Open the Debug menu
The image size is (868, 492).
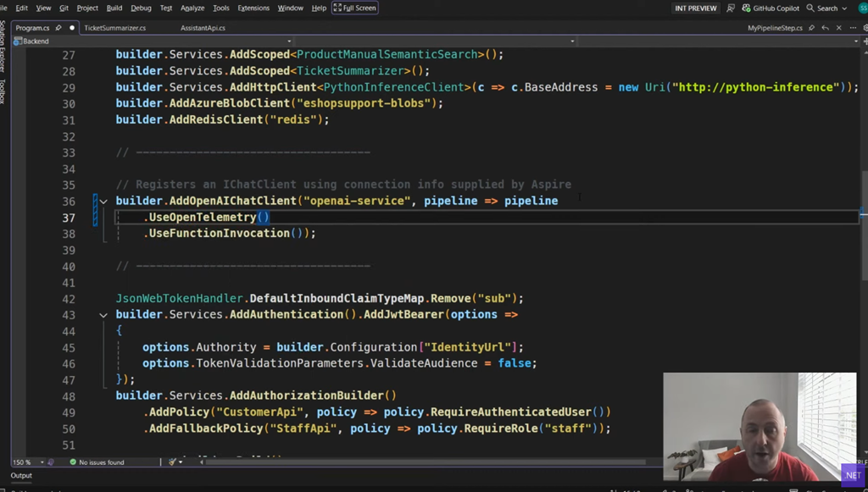pos(141,8)
